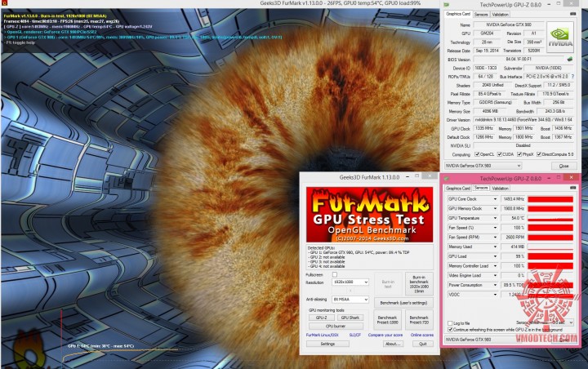Click the Bus Interface question mark icon
This screenshot has width=588, height=369.
(572, 77)
